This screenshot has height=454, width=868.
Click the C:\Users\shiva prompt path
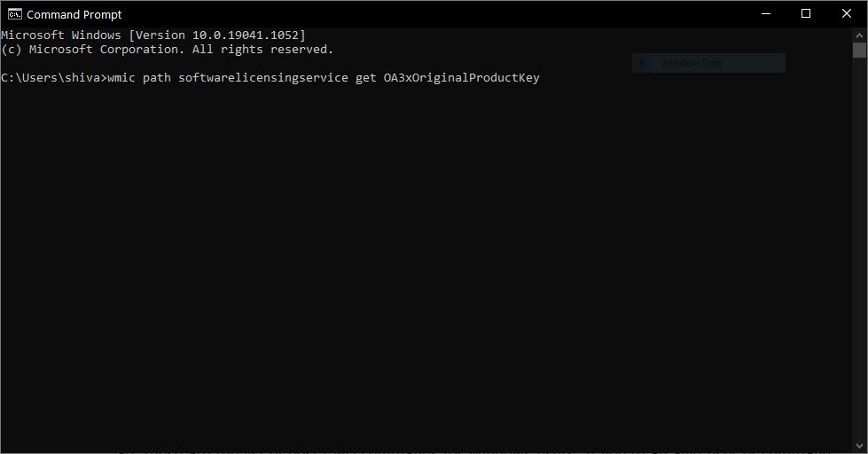(x=51, y=78)
